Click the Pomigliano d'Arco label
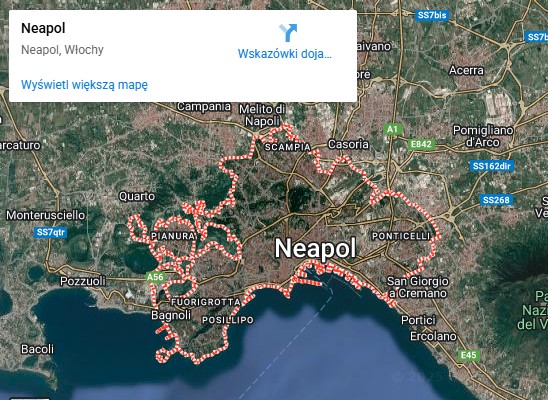The image size is (548, 400). 483,136
